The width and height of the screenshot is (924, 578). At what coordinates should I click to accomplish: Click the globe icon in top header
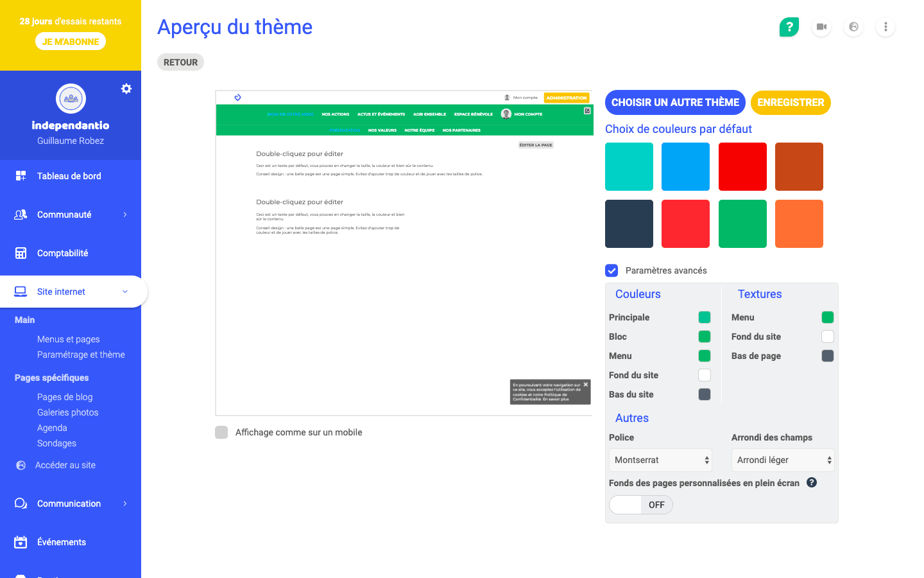click(853, 27)
